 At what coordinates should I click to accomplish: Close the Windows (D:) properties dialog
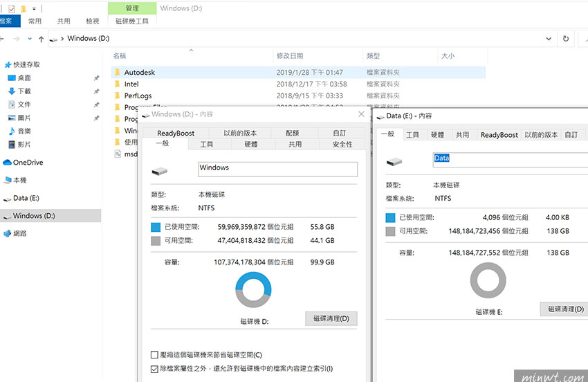tap(361, 114)
